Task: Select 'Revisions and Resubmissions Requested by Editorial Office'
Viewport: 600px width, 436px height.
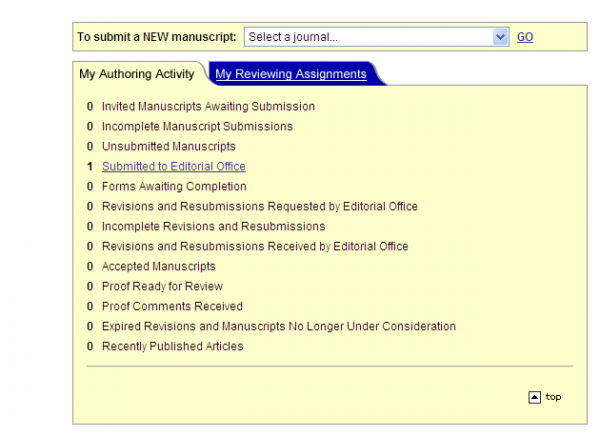Action: coord(260,206)
